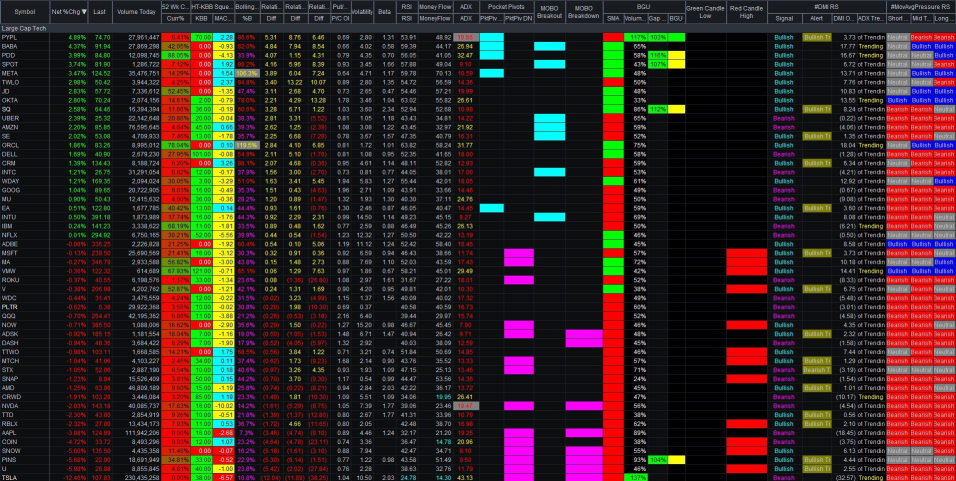Select the COIN symbol cell
This screenshot has width=956, height=481.
24,441
